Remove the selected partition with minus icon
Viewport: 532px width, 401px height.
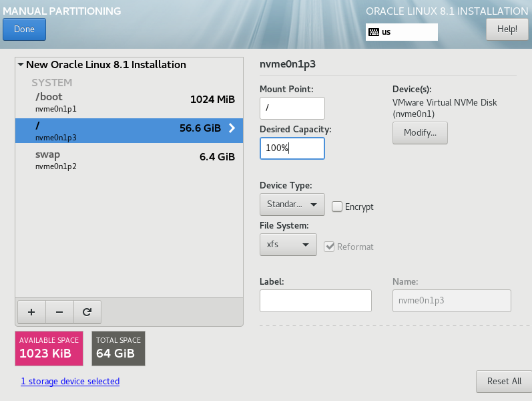tap(59, 312)
